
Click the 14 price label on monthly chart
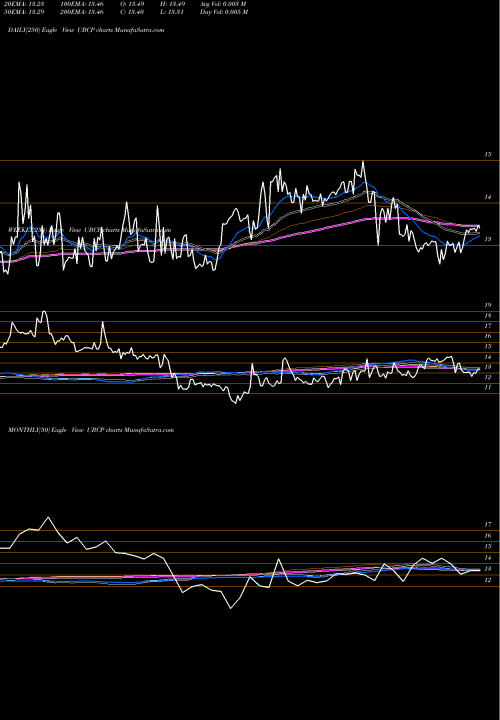pos(488,558)
